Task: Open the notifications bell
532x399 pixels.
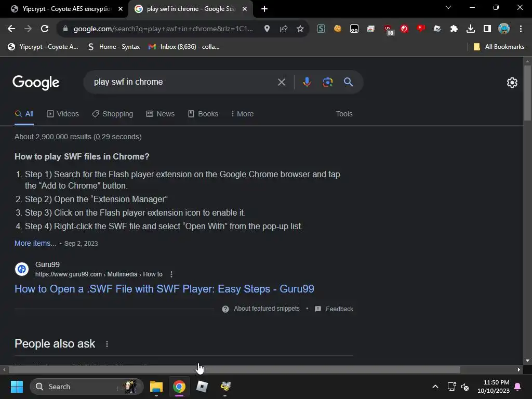Action: click(518, 387)
